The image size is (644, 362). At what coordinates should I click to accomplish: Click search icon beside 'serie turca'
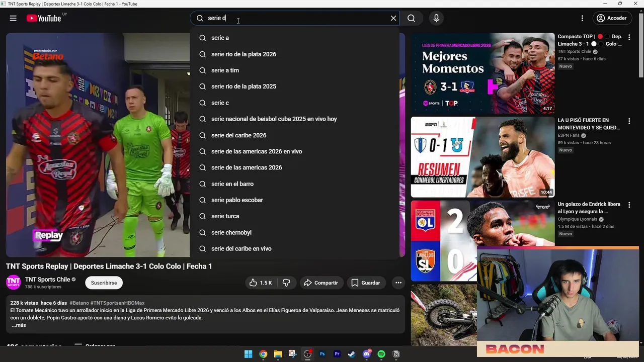point(202,216)
